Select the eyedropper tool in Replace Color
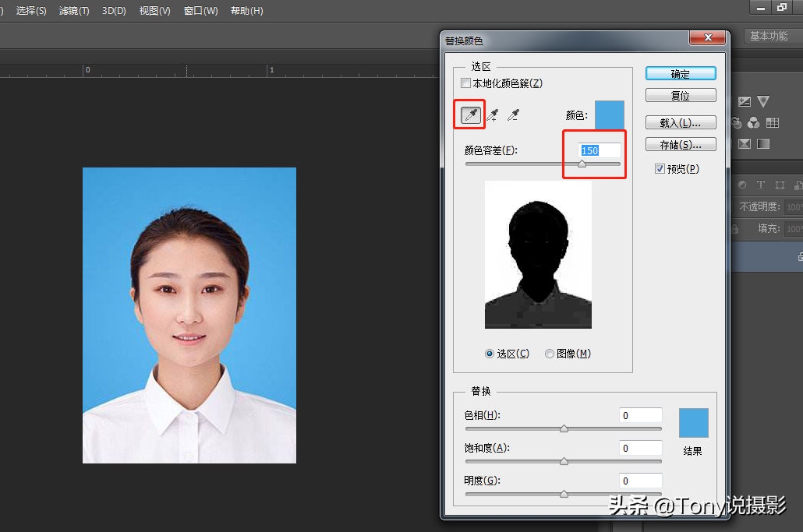 pyautogui.click(x=471, y=115)
